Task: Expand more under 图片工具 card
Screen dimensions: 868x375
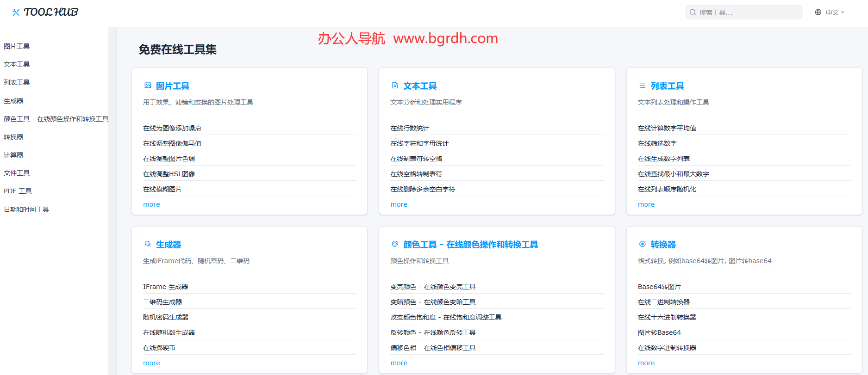Action: [x=151, y=204]
